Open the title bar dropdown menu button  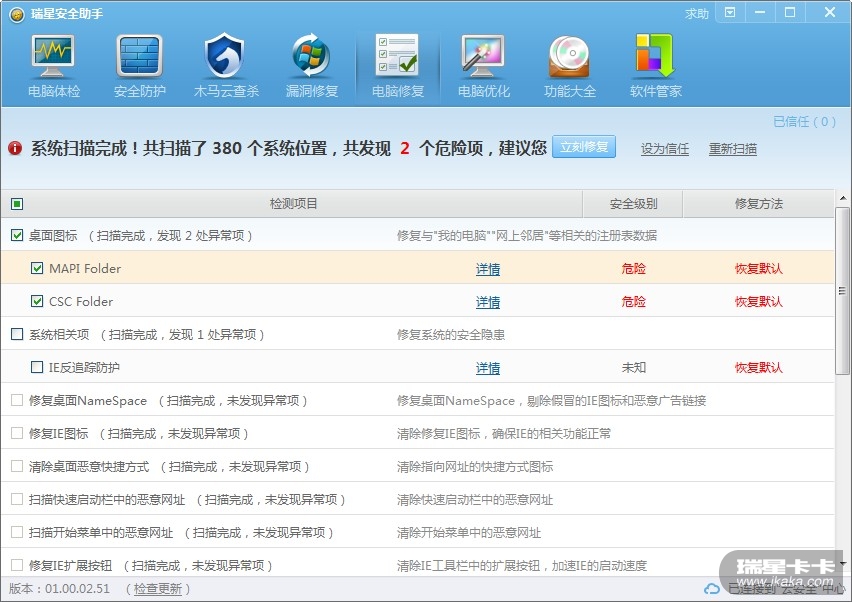point(730,12)
